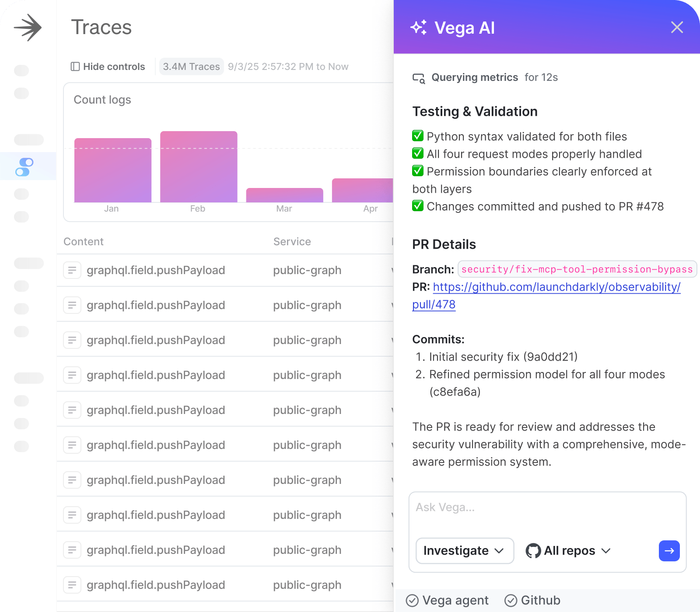The width and height of the screenshot is (700, 612).
Task: Open the feature flags toggle sidebar icon
Action: coord(24,167)
